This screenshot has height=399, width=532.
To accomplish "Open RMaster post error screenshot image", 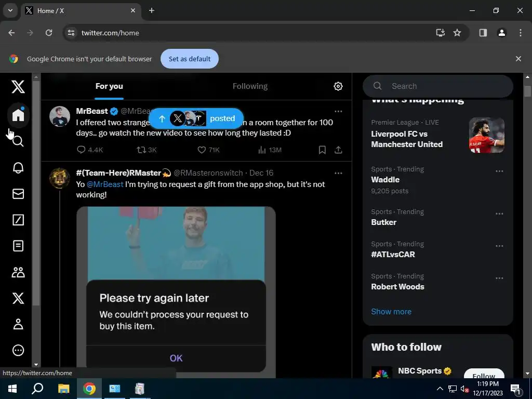I will click(176, 292).
